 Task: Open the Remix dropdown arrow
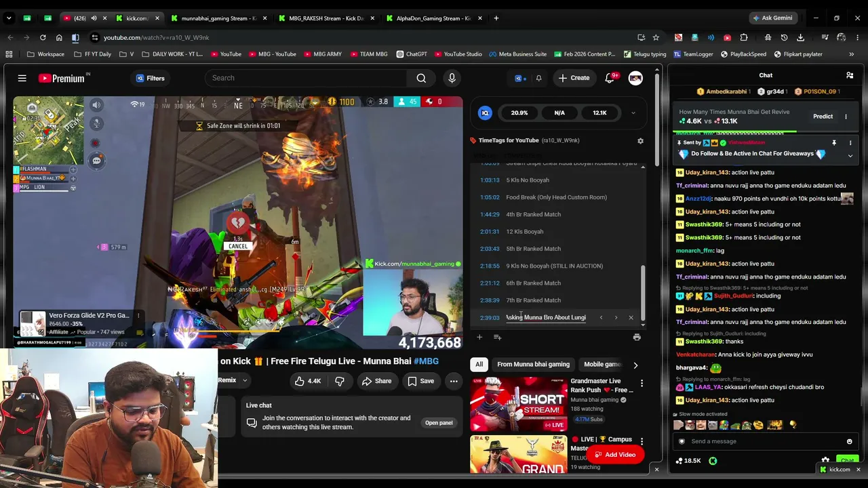point(245,381)
